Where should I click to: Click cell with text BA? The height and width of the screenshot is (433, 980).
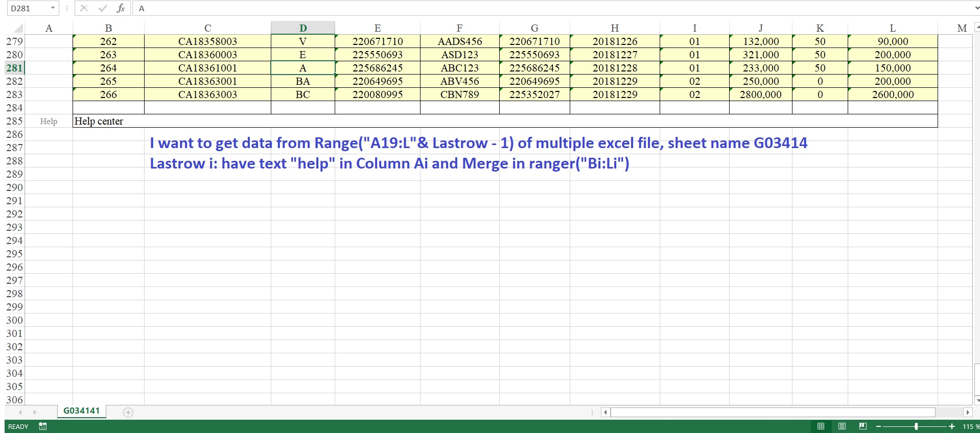pyautogui.click(x=303, y=81)
